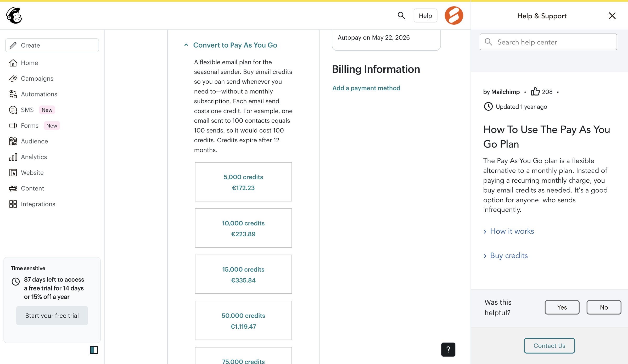Focus the Search help center field
This screenshot has width=628, height=364.
548,42
